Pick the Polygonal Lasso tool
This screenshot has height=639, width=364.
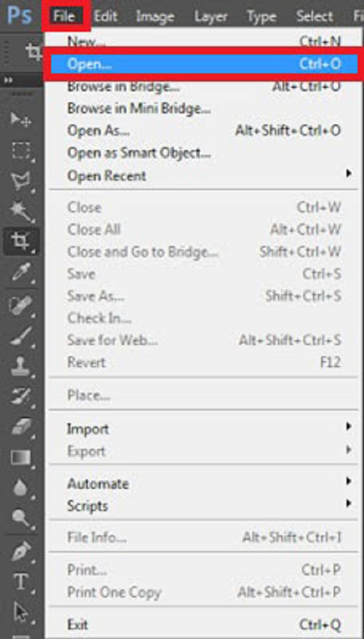click(x=20, y=180)
